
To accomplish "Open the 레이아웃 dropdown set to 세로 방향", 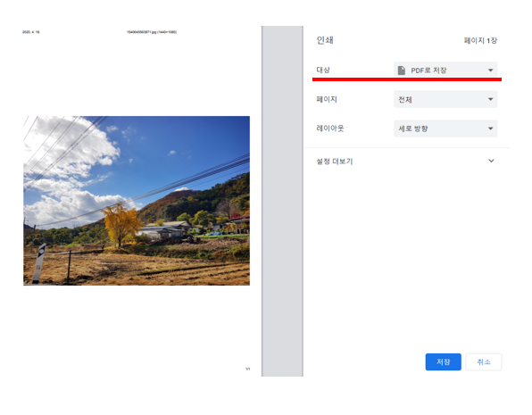I will [x=445, y=129].
